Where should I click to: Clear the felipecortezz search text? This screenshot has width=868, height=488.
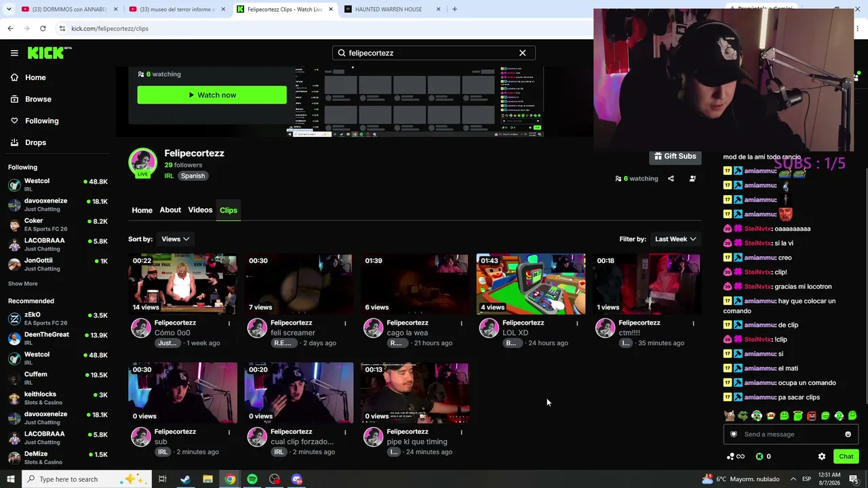pos(522,53)
